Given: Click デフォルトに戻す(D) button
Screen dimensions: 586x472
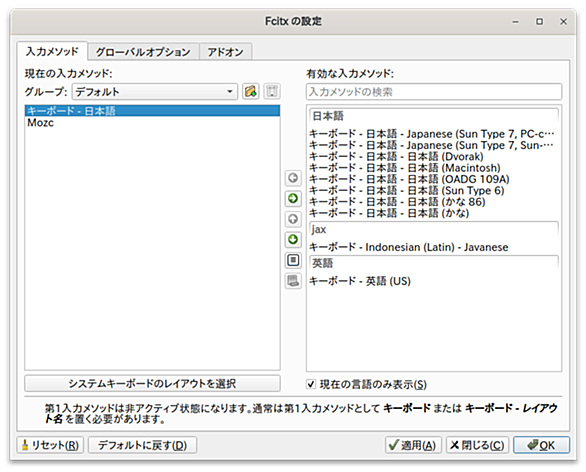Looking at the screenshot, I should pyautogui.click(x=142, y=445).
